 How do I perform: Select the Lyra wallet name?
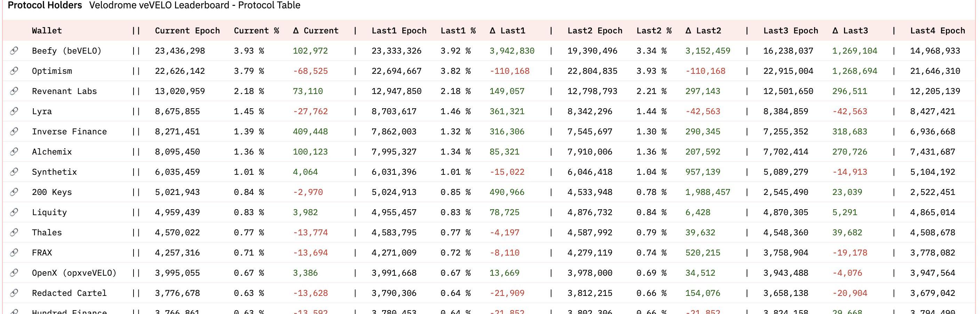coord(42,111)
